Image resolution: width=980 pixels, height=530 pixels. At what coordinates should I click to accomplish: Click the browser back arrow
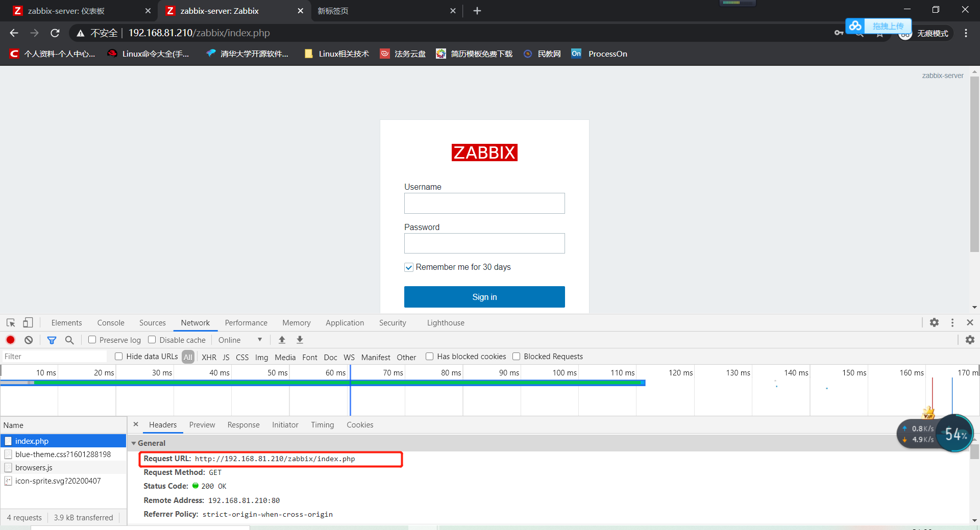pos(14,33)
